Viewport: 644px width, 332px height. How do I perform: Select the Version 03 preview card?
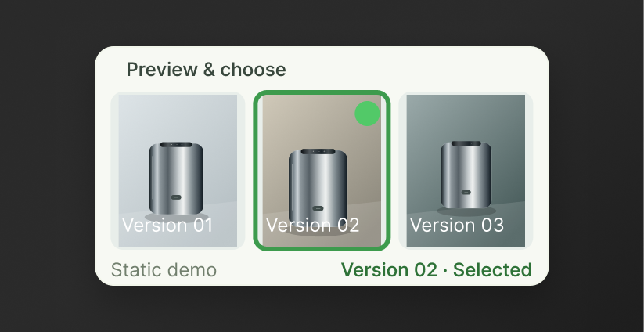[466, 171]
